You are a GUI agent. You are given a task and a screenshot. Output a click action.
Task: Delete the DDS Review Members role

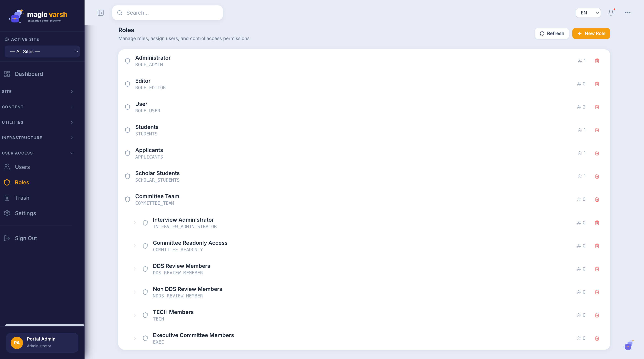click(597, 269)
